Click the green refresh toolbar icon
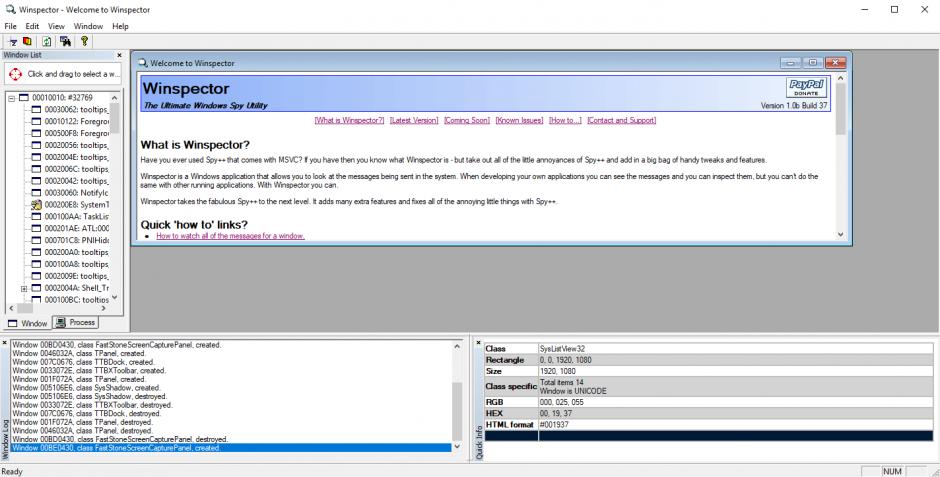This screenshot has width=940, height=477. tap(47, 41)
